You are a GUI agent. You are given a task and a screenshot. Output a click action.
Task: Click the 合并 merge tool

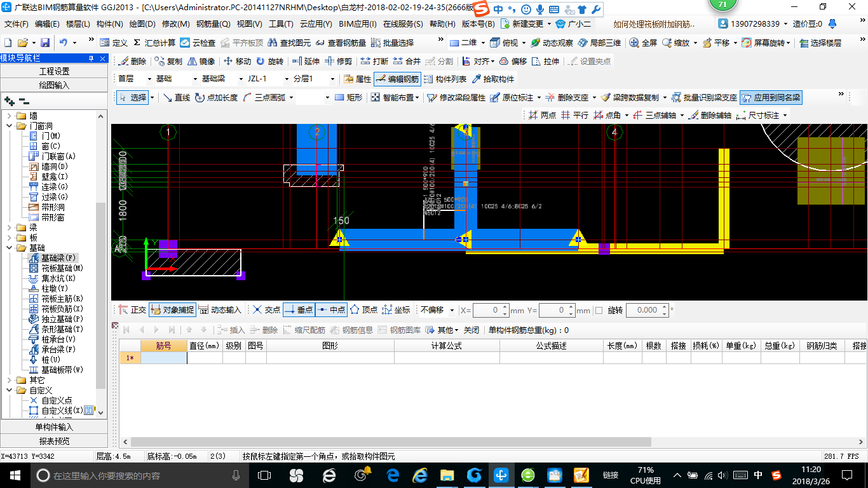407,62
